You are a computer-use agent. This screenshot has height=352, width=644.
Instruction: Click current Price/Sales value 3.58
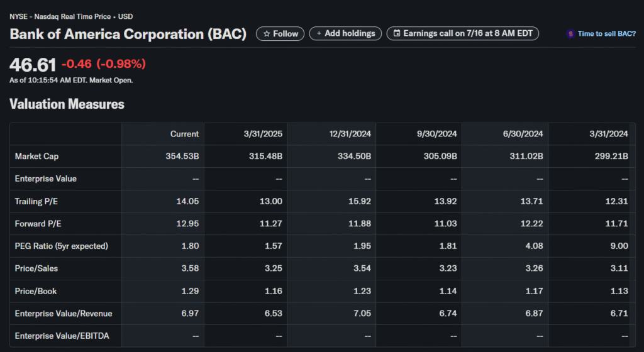pos(190,268)
